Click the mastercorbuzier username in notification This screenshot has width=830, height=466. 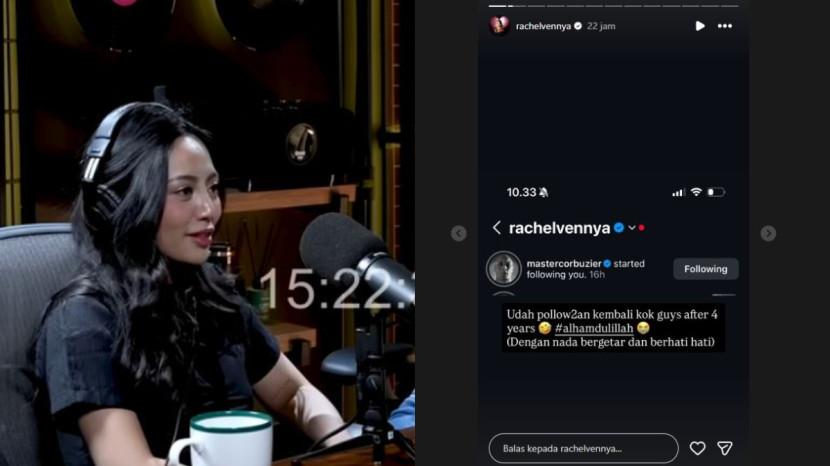pos(564,263)
